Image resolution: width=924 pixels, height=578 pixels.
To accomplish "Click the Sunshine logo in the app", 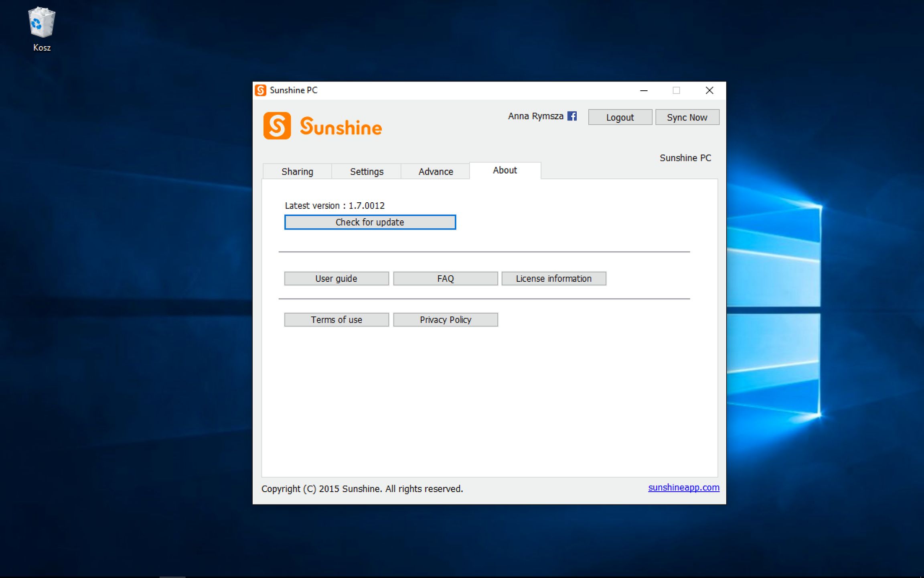I will point(323,126).
